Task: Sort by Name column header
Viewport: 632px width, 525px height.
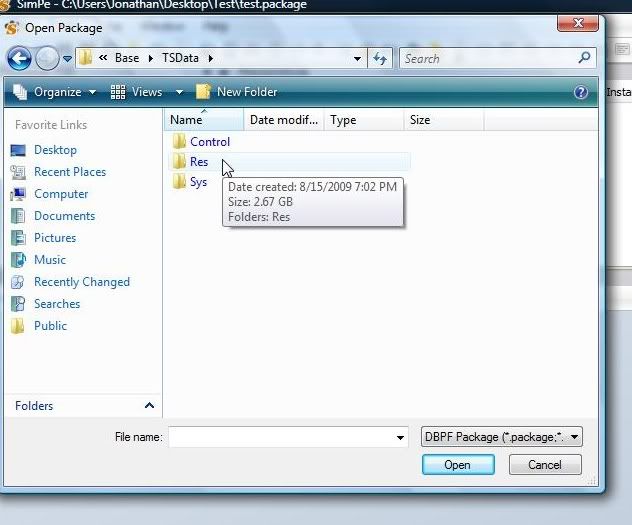Action: click(186, 120)
